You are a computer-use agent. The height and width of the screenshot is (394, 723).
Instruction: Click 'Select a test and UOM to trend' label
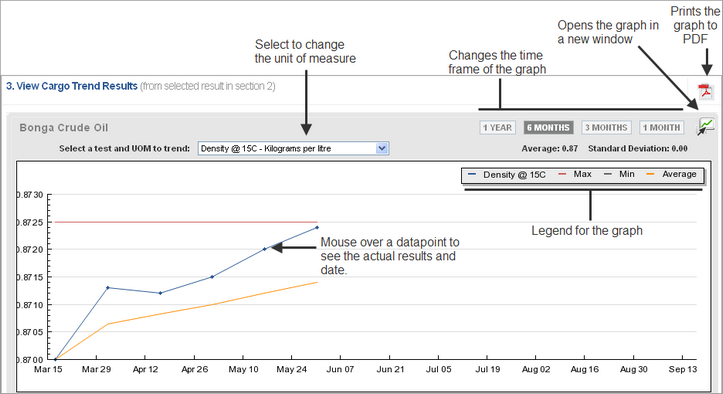124,149
